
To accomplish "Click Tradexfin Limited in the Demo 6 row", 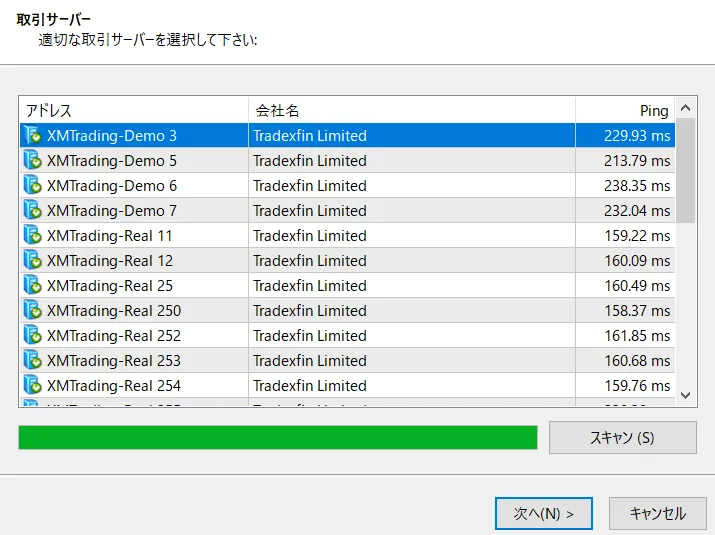I will [310, 186].
